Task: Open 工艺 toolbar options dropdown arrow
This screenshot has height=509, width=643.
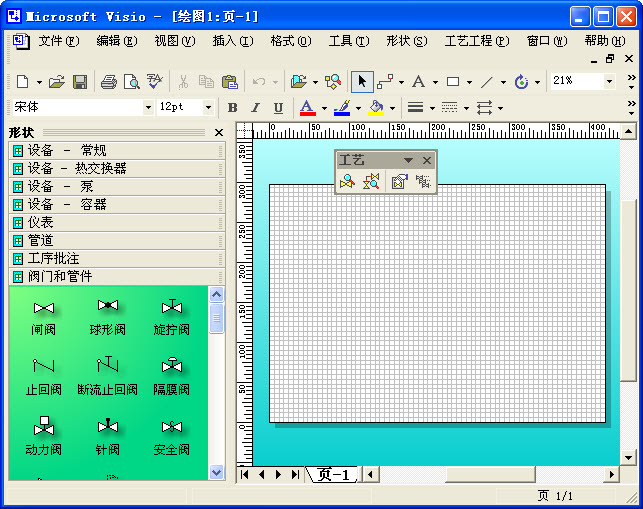Action: point(408,160)
